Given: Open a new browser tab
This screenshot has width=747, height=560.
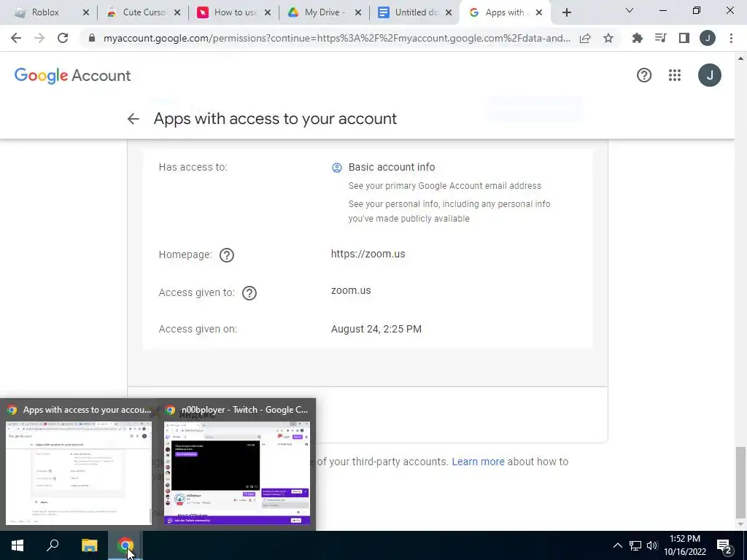Looking at the screenshot, I should 566,13.
